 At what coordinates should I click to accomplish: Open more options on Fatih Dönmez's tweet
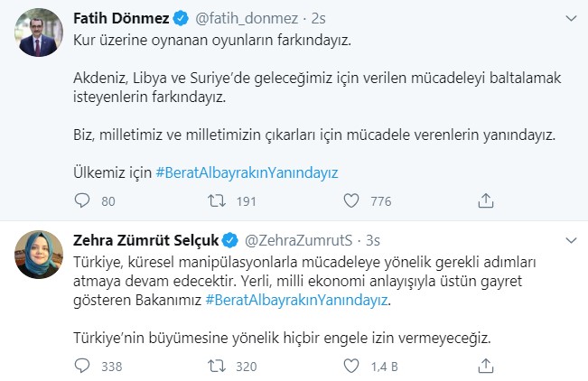point(570,18)
